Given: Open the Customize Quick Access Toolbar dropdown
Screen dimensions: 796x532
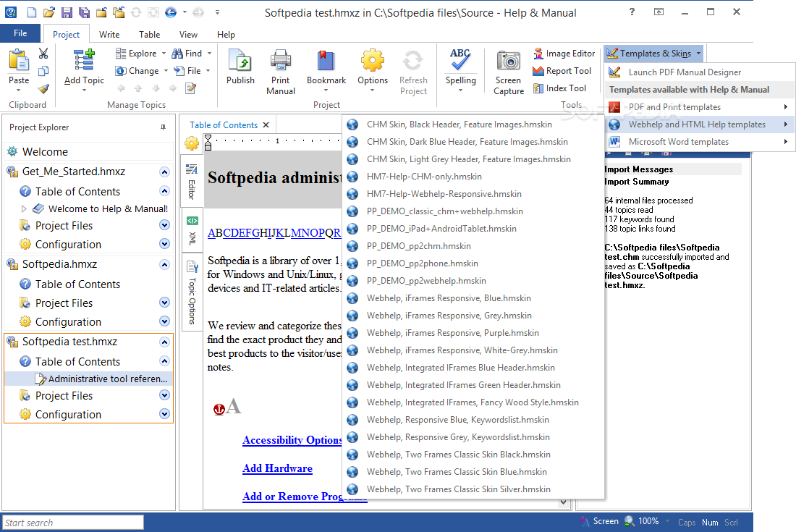Looking at the screenshot, I should 217,12.
